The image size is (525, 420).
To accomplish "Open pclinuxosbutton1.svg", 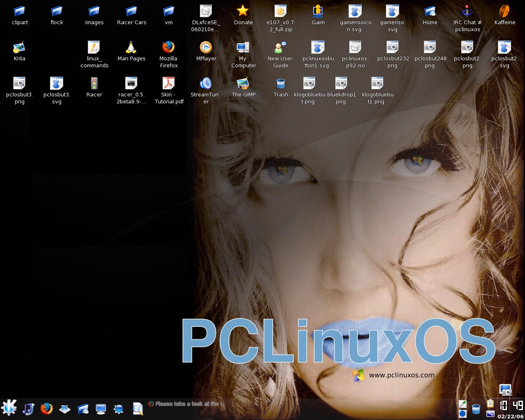I will (318, 48).
